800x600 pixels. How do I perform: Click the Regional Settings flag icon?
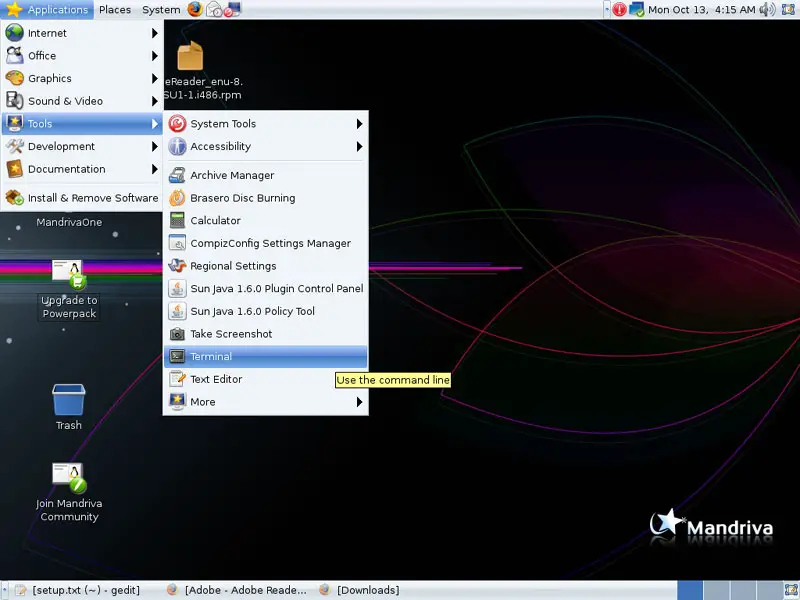pos(177,266)
